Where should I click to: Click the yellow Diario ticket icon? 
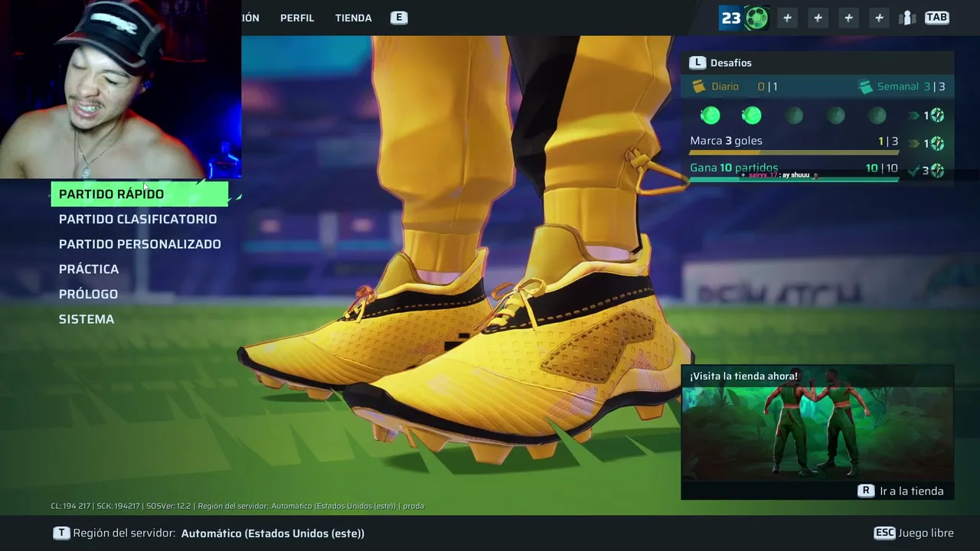click(699, 86)
